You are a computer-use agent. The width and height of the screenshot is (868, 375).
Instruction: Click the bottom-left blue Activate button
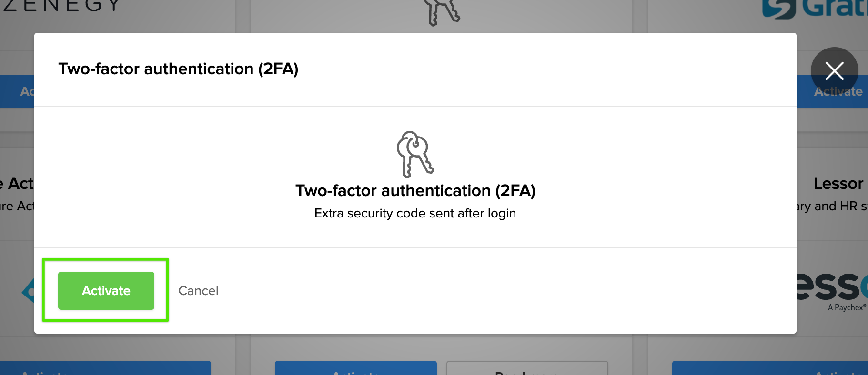pyautogui.click(x=105, y=368)
